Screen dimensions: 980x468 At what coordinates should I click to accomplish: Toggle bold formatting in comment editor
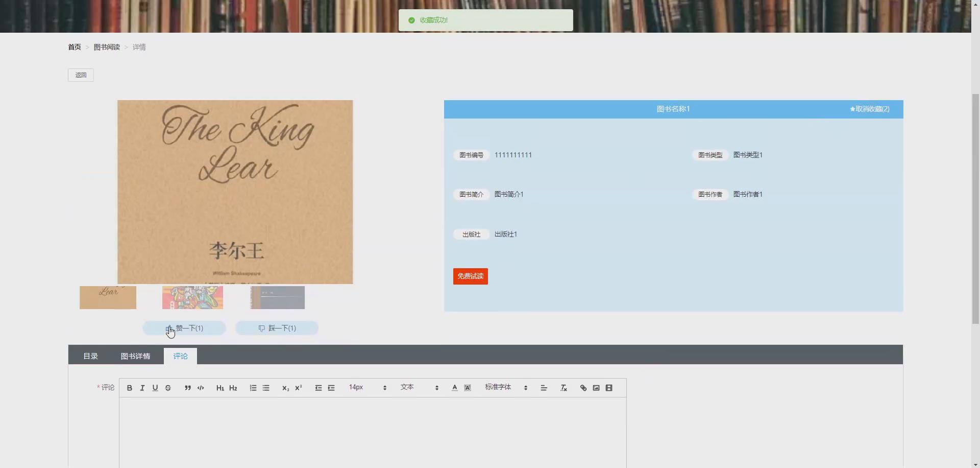tap(130, 388)
